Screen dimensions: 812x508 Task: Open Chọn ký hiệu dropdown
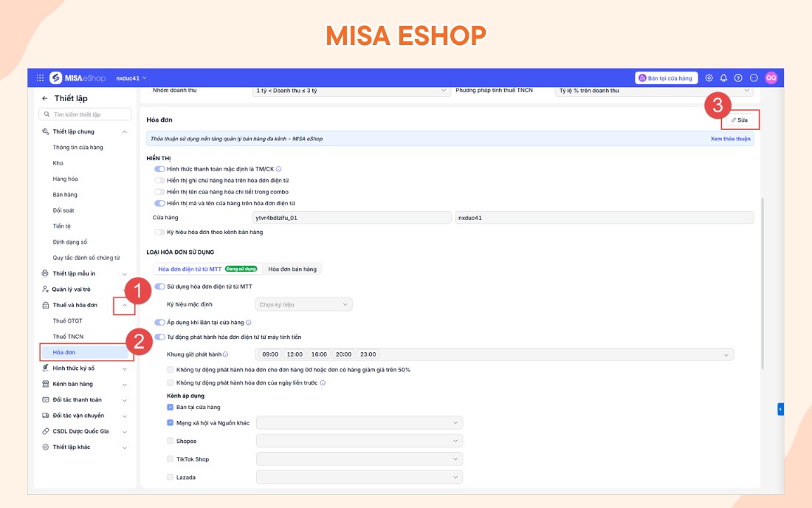click(303, 304)
